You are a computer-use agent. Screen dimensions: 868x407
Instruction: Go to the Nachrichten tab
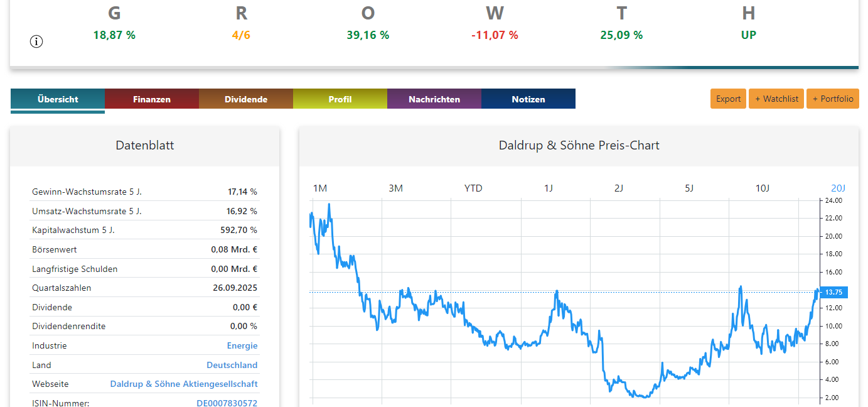click(434, 99)
